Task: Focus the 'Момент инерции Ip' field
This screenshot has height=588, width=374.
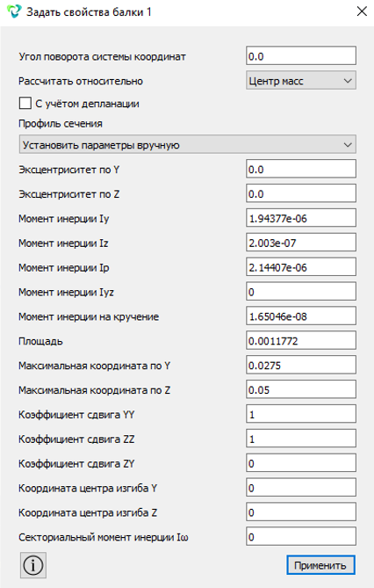Action: coord(301,267)
